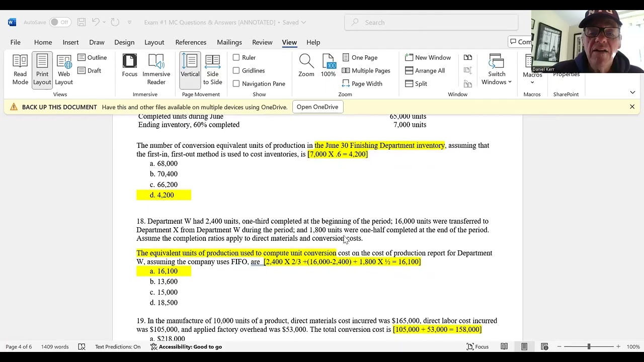Show Multiple Pages zoom
The width and height of the screenshot is (644, 362).
point(366,70)
